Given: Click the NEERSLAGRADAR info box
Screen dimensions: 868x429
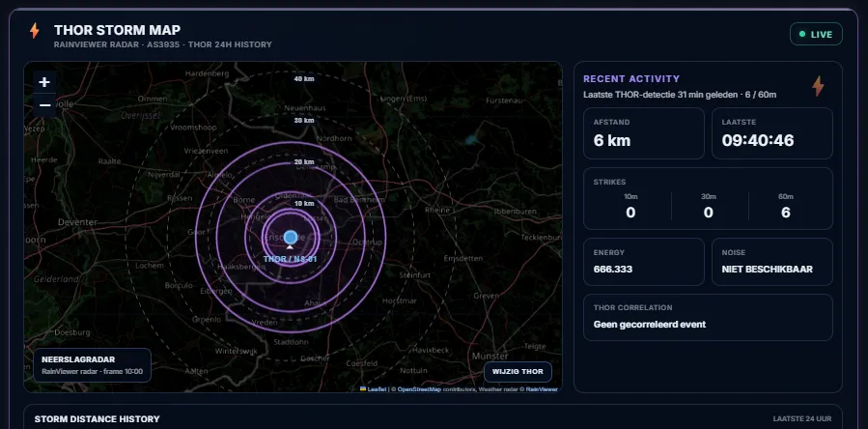Looking at the screenshot, I should click(x=92, y=365).
